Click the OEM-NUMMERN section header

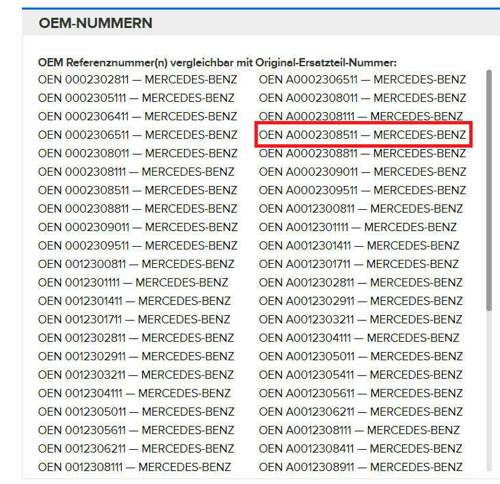click(x=95, y=23)
